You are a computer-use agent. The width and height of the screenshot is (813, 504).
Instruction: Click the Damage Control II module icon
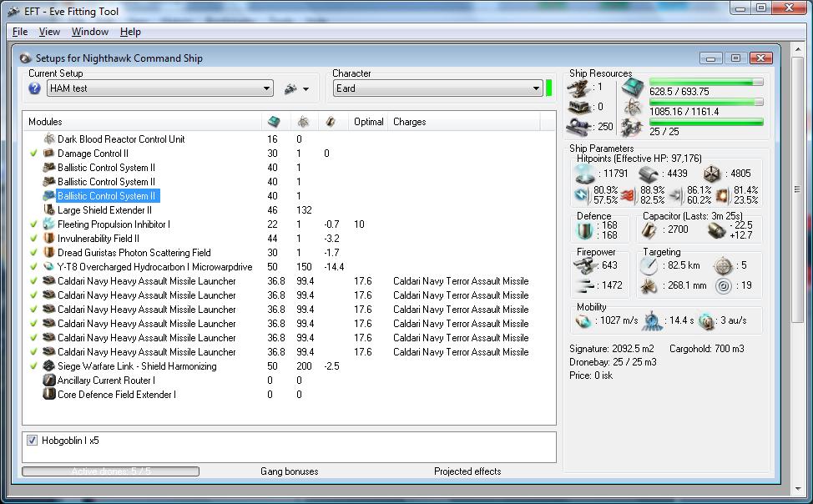point(49,153)
